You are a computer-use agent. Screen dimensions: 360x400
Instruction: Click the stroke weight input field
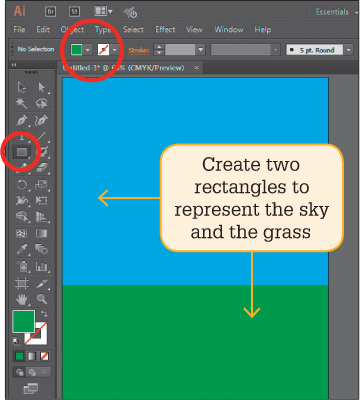click(x=180, y=50)
